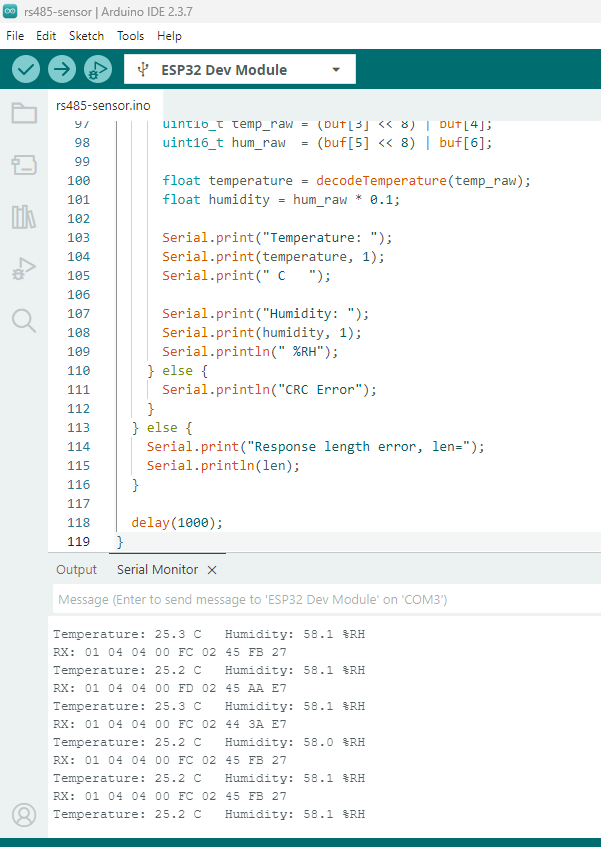Open the File menu
The width and height of the screenshot is (601, 847).
coord(15,36)
